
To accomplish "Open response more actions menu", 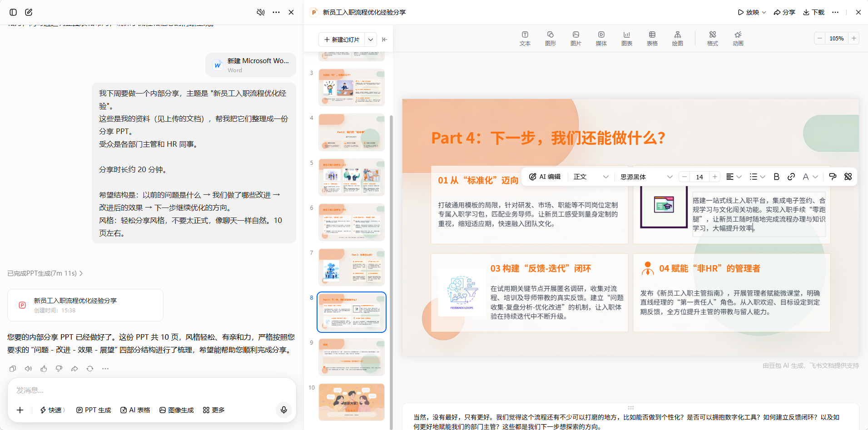I will (x=105, y=369).
